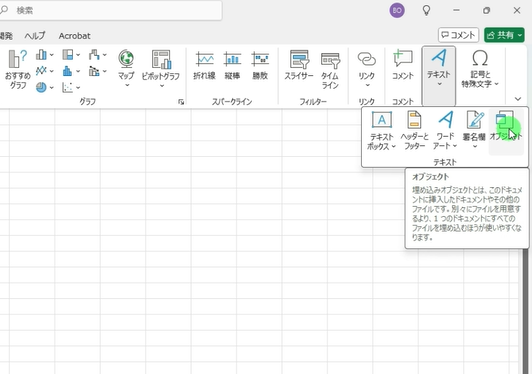Expand the statistic chart dropdown arrow
Screen dimensions: 532x374
pyautogui.click(x=78, y=71)
